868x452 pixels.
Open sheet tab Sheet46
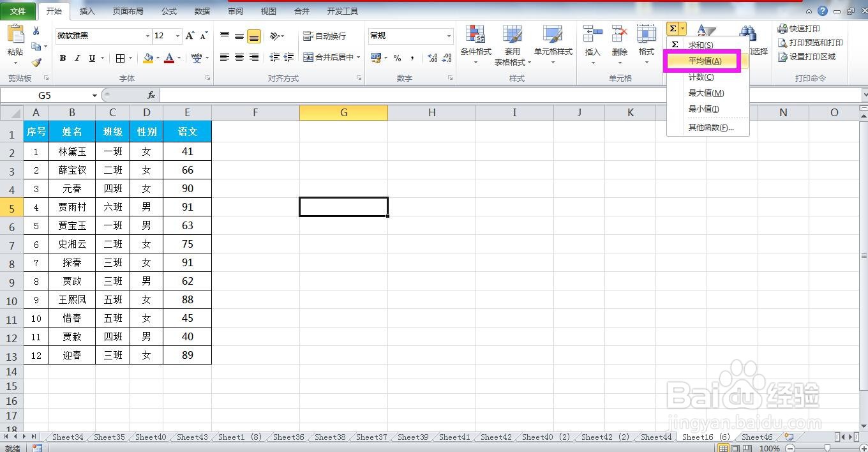[x=757, y=437]
